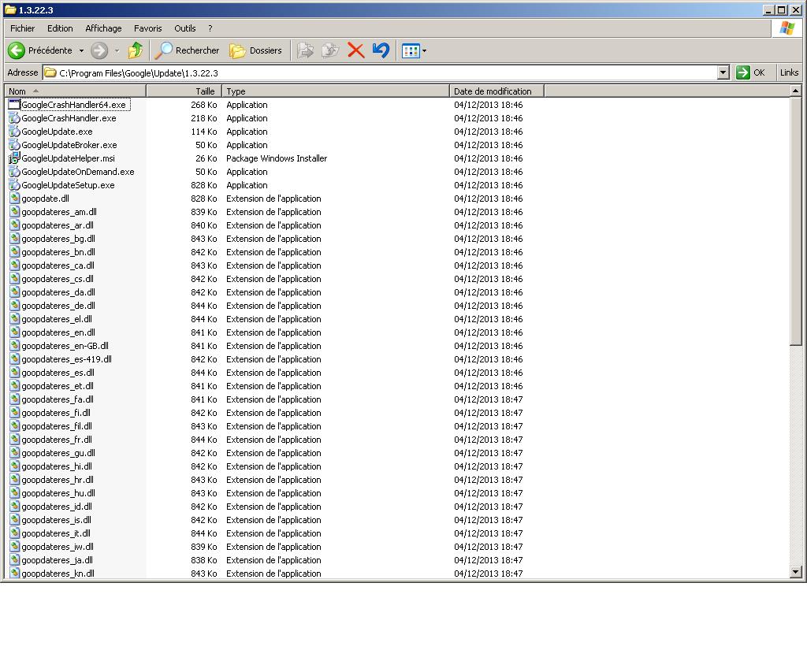Select the GoogleUpdateOnDemand.exe file icon
The image size is (807, 672).
(14, 171)
